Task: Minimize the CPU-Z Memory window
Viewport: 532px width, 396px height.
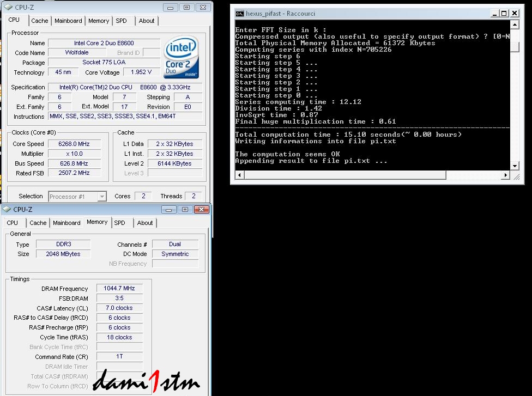Action: tap(168, 210)
